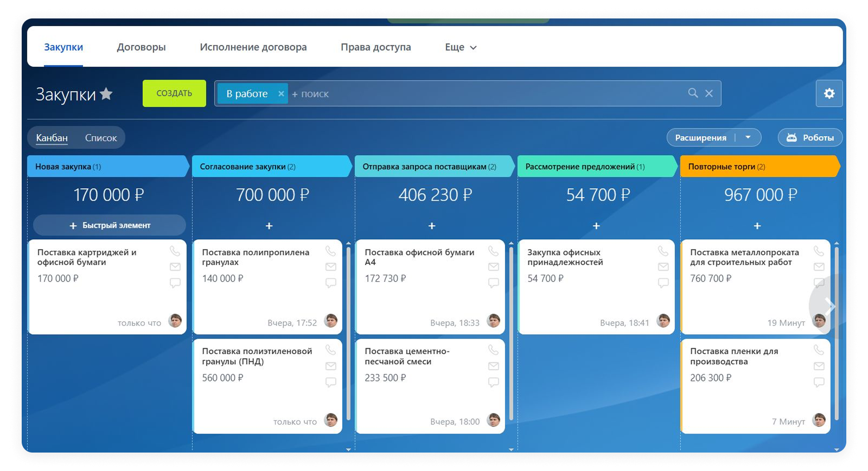Open the 'Исполнение договора' tab
The height and width of the screenshot is (471, 868).
tap(253, 47)
